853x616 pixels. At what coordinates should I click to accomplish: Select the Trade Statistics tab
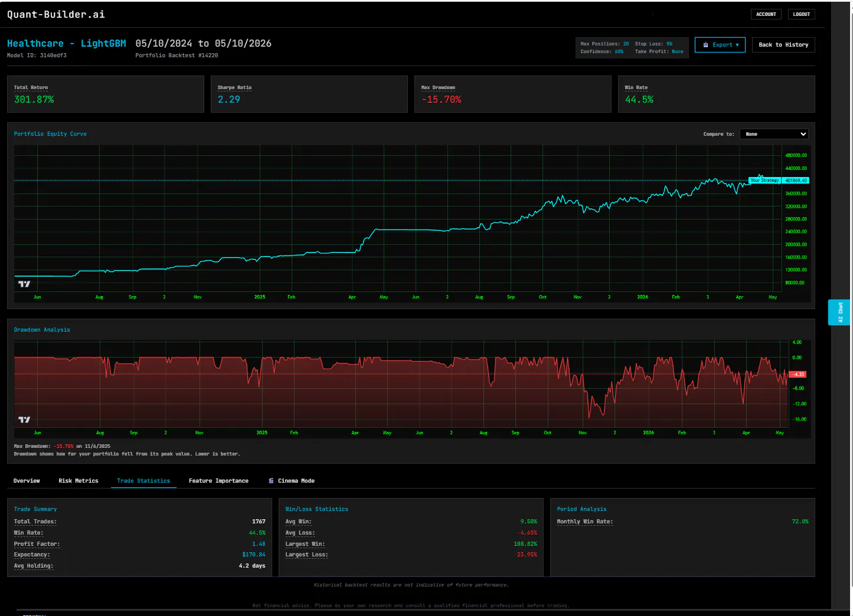point(143,481)
